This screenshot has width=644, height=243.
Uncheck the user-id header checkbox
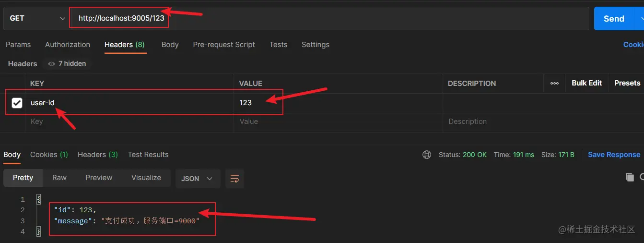[x=17, y=103]
